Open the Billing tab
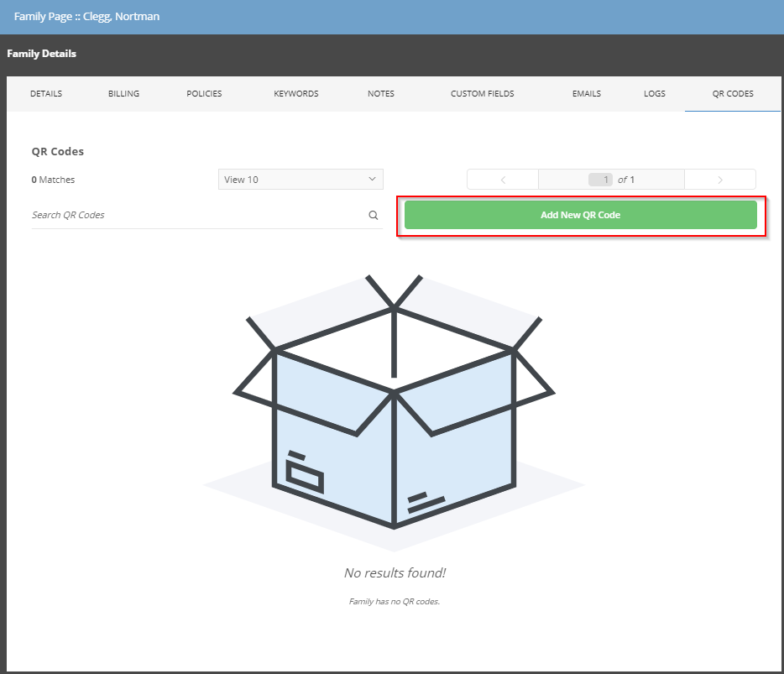The width and height of the screenshot is (784, 674). (x=123, y=94)
